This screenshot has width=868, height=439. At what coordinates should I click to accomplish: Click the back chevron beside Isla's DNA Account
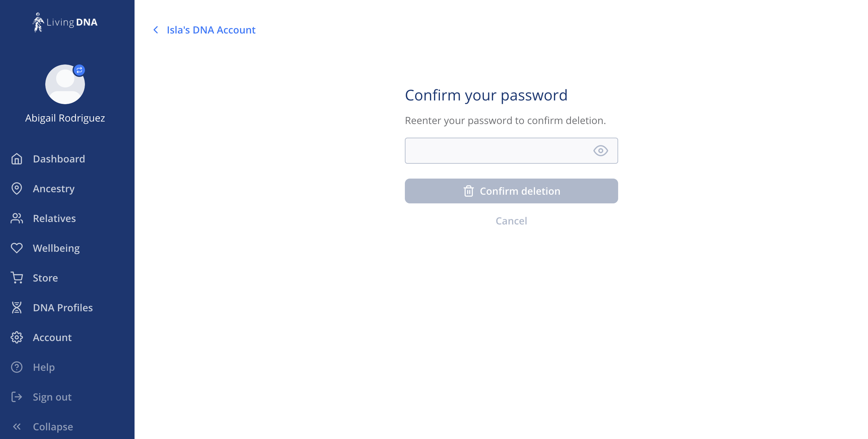pyautogui.click(x=156, y=30)
